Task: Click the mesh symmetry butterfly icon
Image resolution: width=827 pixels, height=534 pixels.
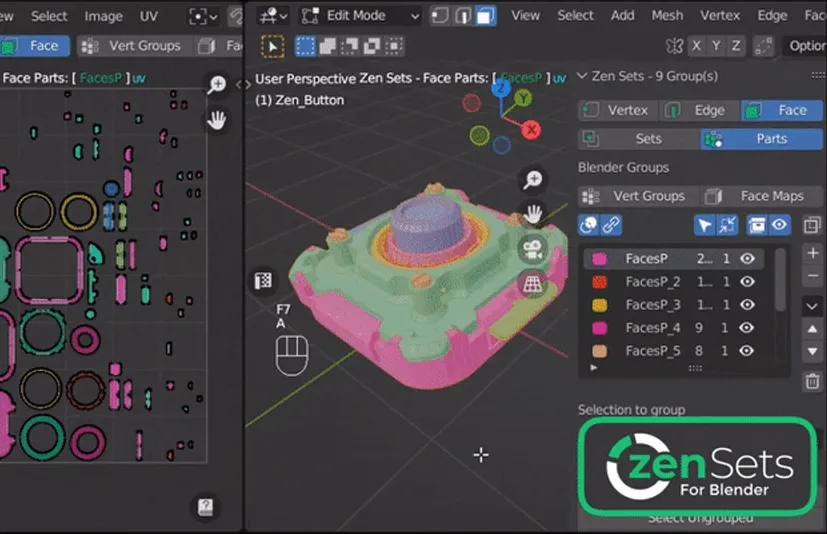Action: (674, 46)
